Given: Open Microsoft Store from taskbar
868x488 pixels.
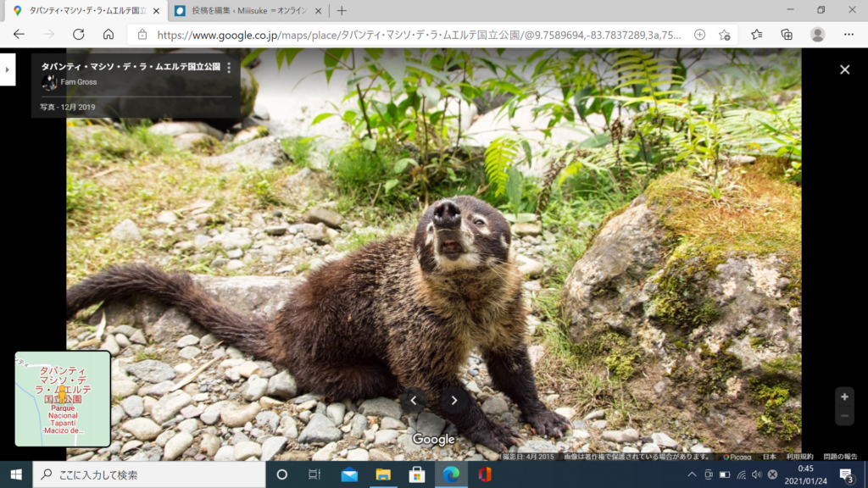Looking at the screenshot, I should [x=417, y=474].
